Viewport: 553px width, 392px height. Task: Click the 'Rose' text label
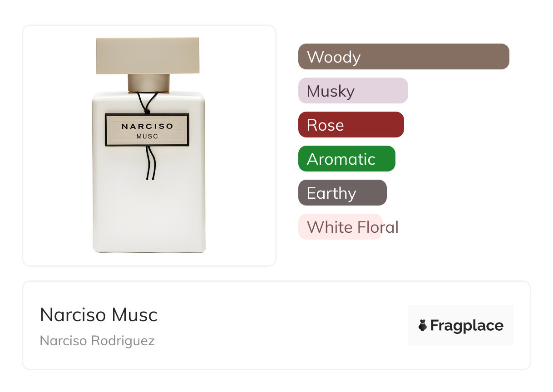325,125
